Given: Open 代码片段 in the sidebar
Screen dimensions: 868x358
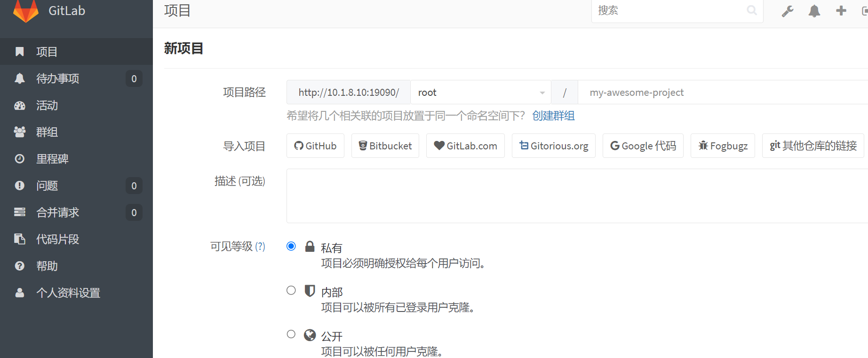Looking at the screenshot, I should [x=76, y=239].
